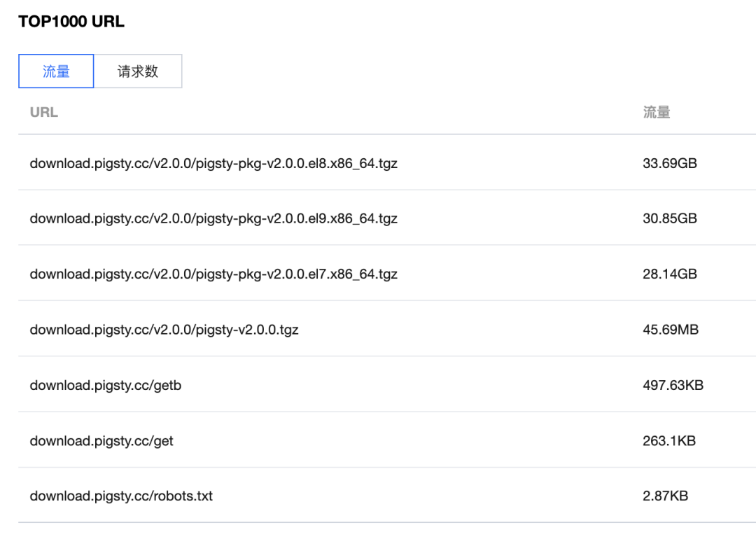Open the pigsty-v2.0.0.tgz URL
The width and height of the screenshot is (756, 539).
point(164,329)
